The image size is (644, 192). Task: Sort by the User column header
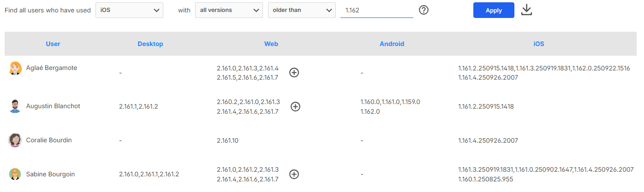[53, 44]
